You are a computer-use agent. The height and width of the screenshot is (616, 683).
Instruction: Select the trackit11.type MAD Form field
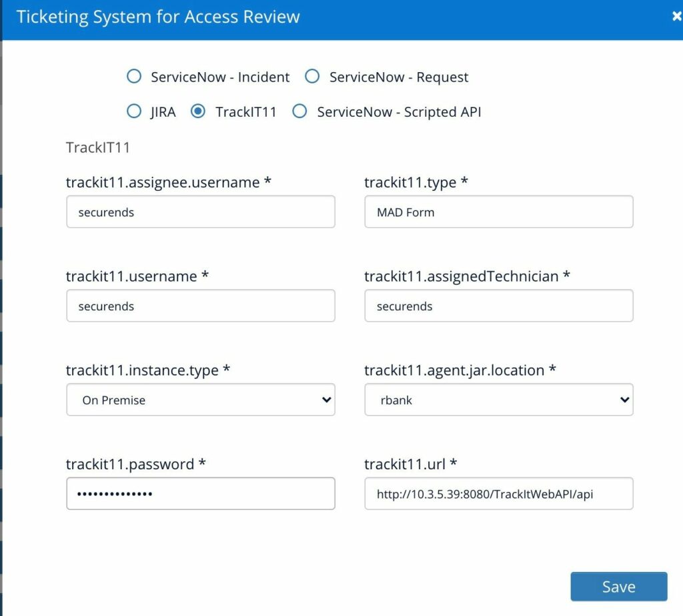pyautogui.click(x=498, y=212)
